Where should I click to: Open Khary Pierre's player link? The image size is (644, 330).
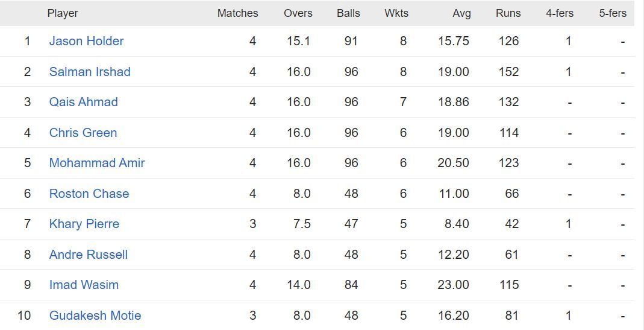(84, 224)
